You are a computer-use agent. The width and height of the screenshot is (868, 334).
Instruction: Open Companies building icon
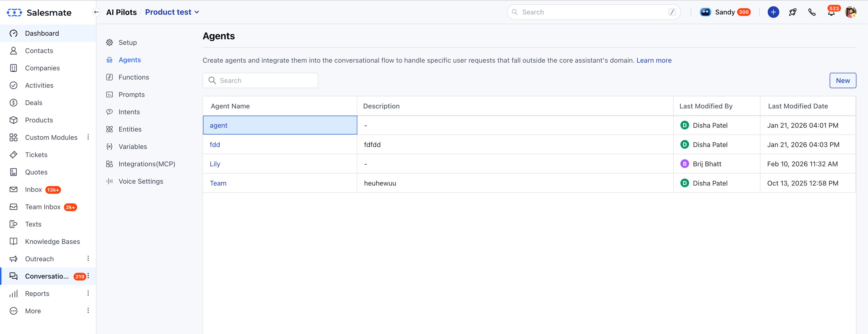pyautogui.click(x=14, y=68)
